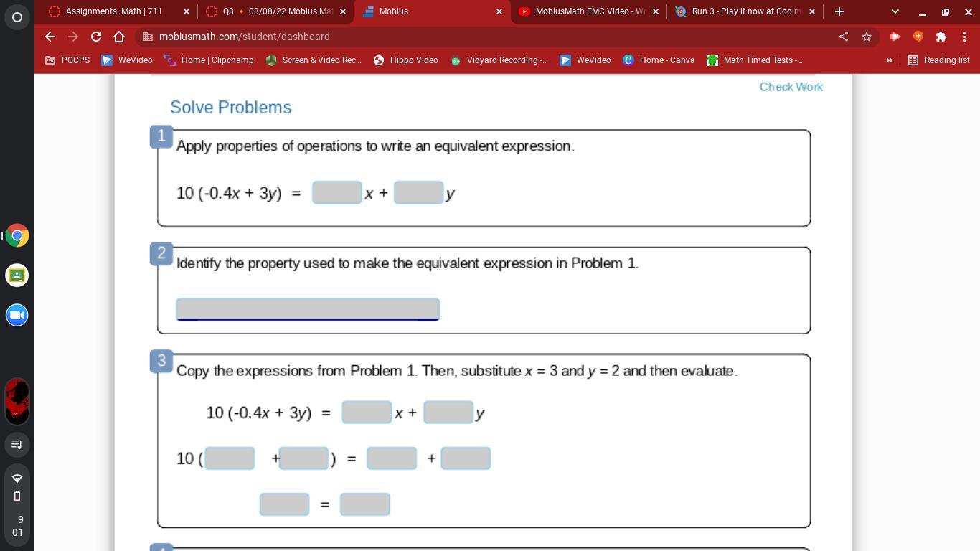Close the Run 3 Coolmath tab
980x551 pixels.
tap(812, 11)
